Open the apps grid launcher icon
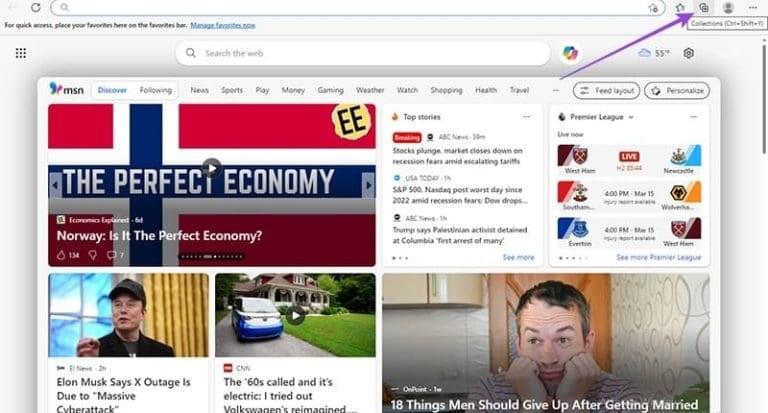The height and width of the screenshot is (413, 768). [21, 53]
